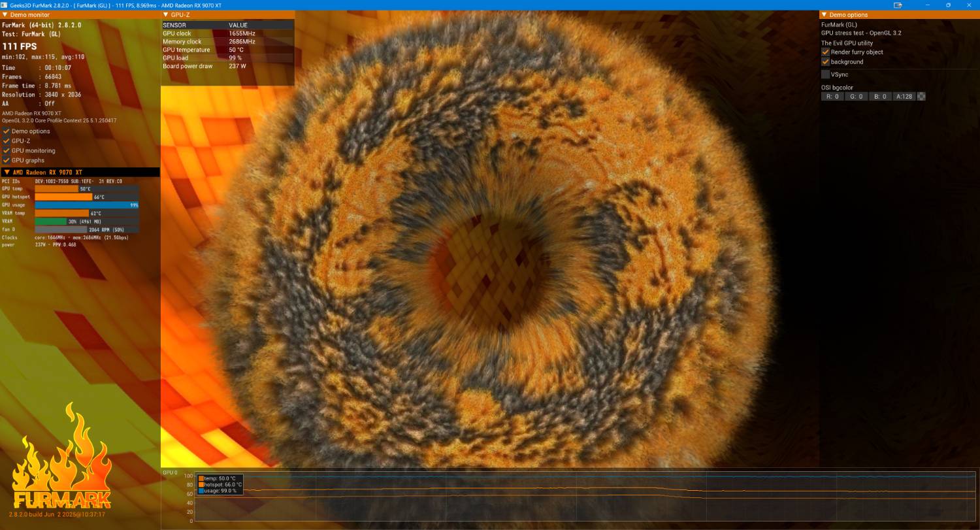Click the title bar compact view icon
The height and width of the screenshot is (530, 980).
coord(898,5)
